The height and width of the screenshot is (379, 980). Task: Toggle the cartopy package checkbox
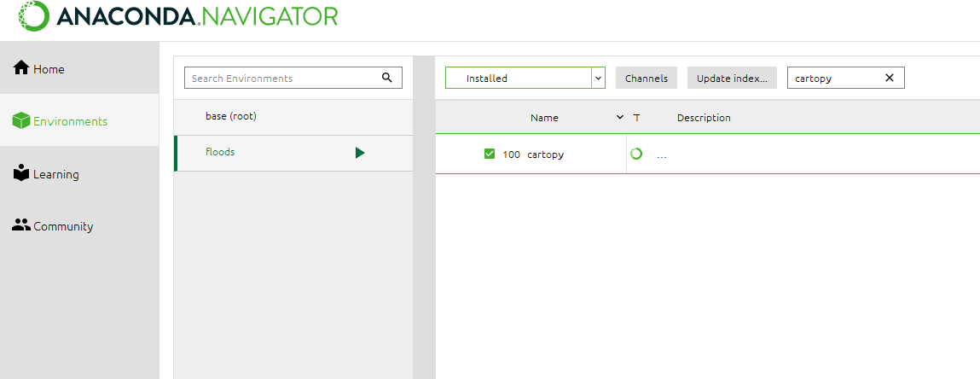point(490,154)
